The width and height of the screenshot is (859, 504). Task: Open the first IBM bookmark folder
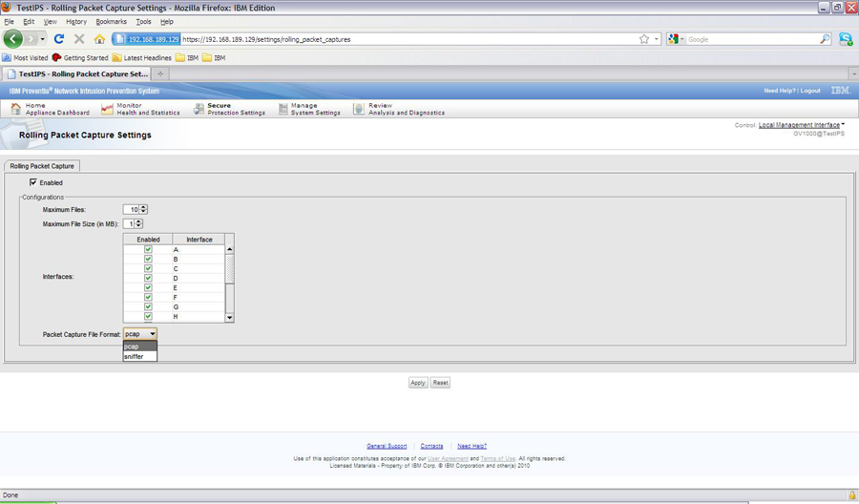point(187,57)
